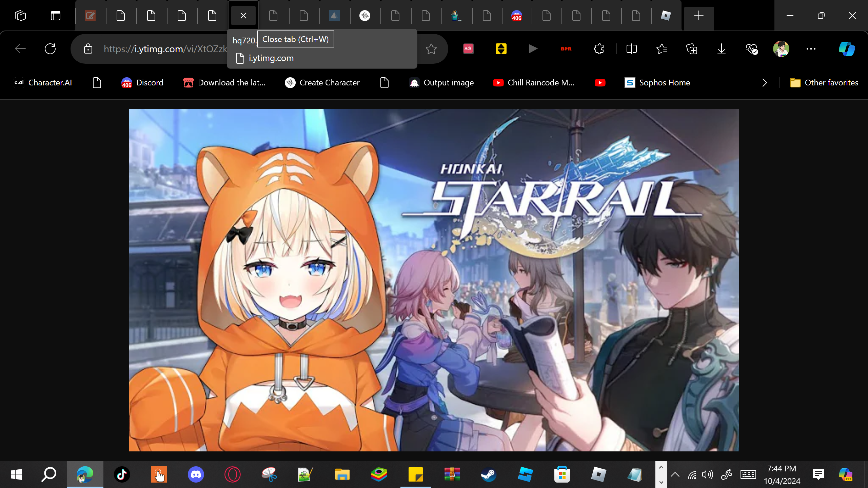Open Chill Raincode M... YouTube bookmark
The image size is (868, 488).
[x=534, y=83]
